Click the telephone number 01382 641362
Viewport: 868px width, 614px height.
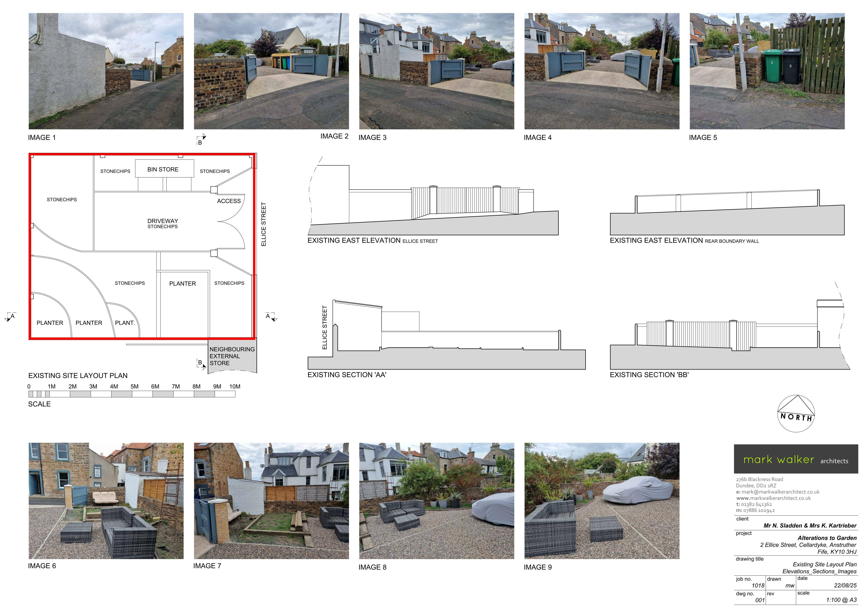(x=754, y=504)
